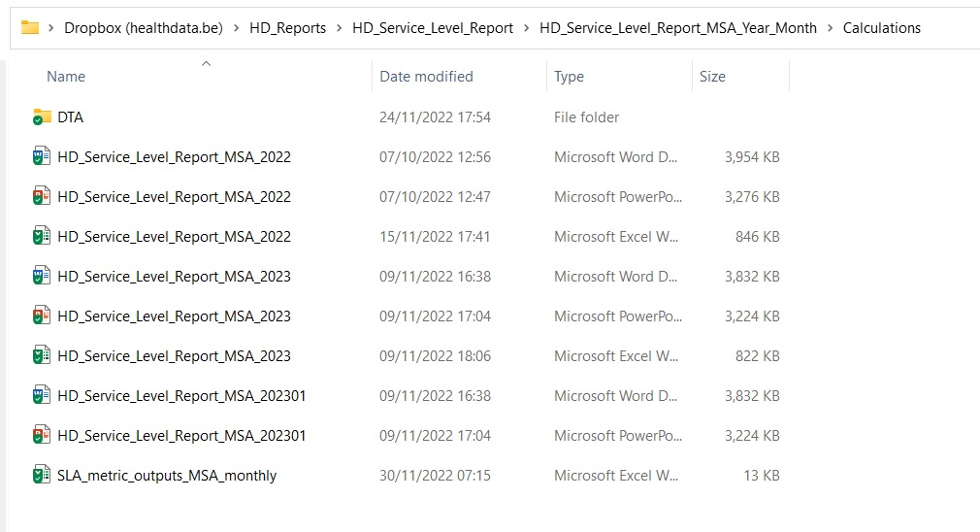Click the DTA folder icon

coord(42,117)
